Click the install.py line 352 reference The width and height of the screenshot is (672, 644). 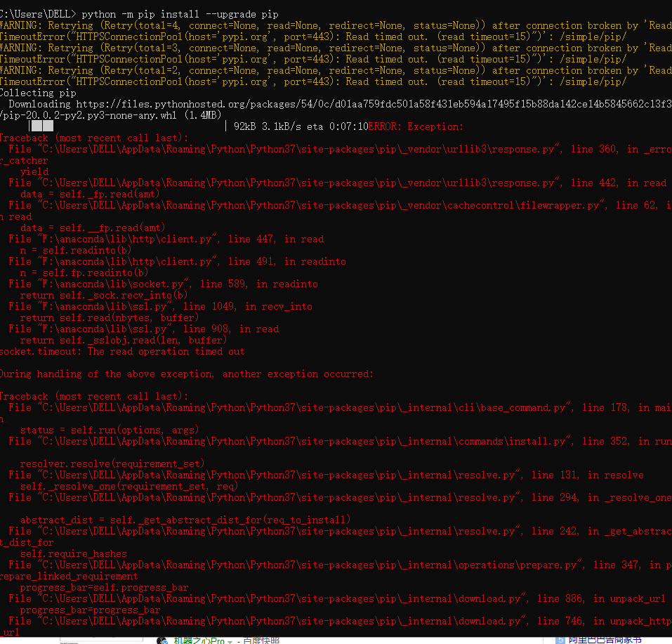[x=316, y=440]
